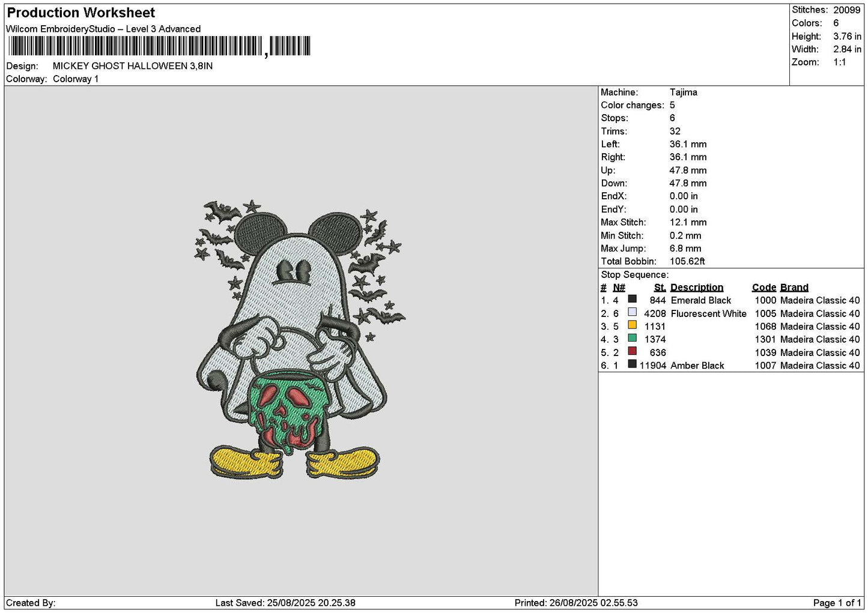Screen dimensions: 868x613
Task: Click the barcode in the worksheet header
Action: click(x=160, y=46)
